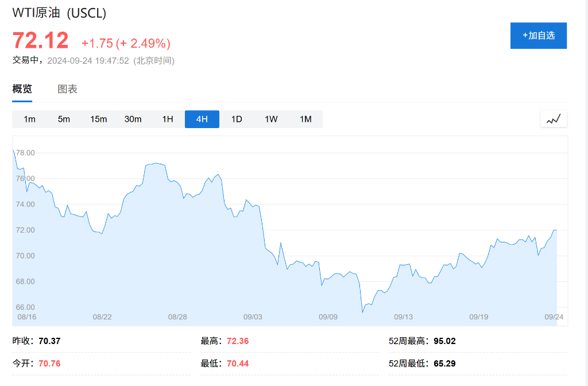
Task: Select the 5m chart interval
Action: 64,119
